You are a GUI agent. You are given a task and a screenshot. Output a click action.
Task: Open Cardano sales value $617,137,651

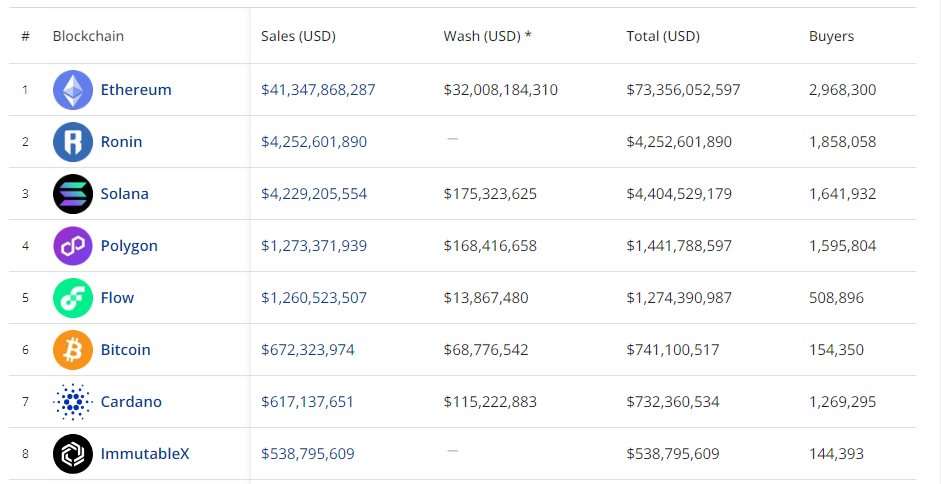tap(307, 402)
